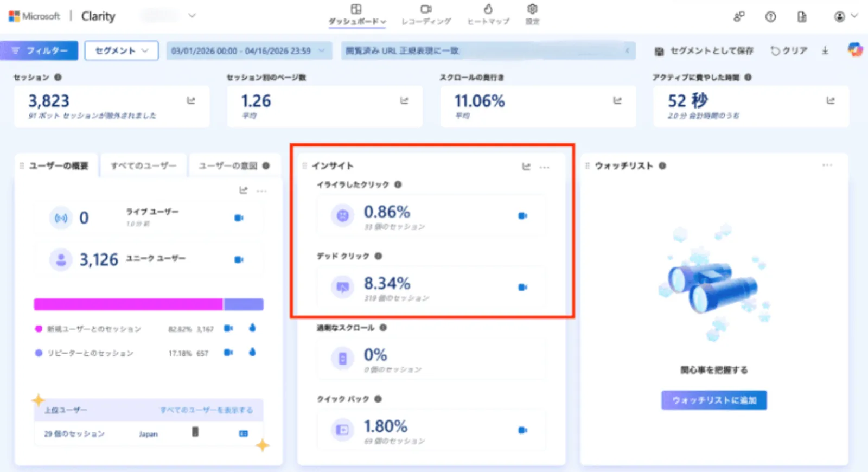
Task: View recordings for 1.80% quick backs
Action: coord(522,430)
